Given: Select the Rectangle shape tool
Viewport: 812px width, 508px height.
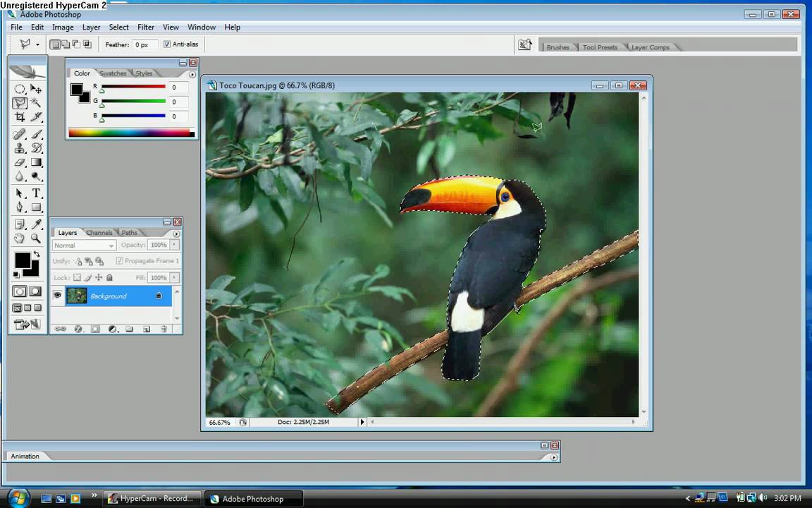Looking at the screenshot, I should point(36,207).
